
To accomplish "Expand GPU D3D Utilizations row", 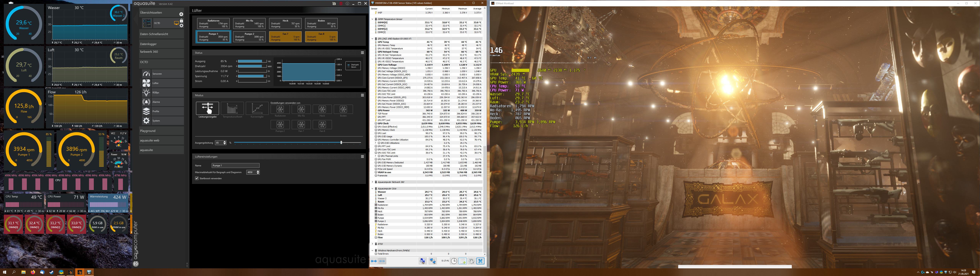I will click(376, 143).
